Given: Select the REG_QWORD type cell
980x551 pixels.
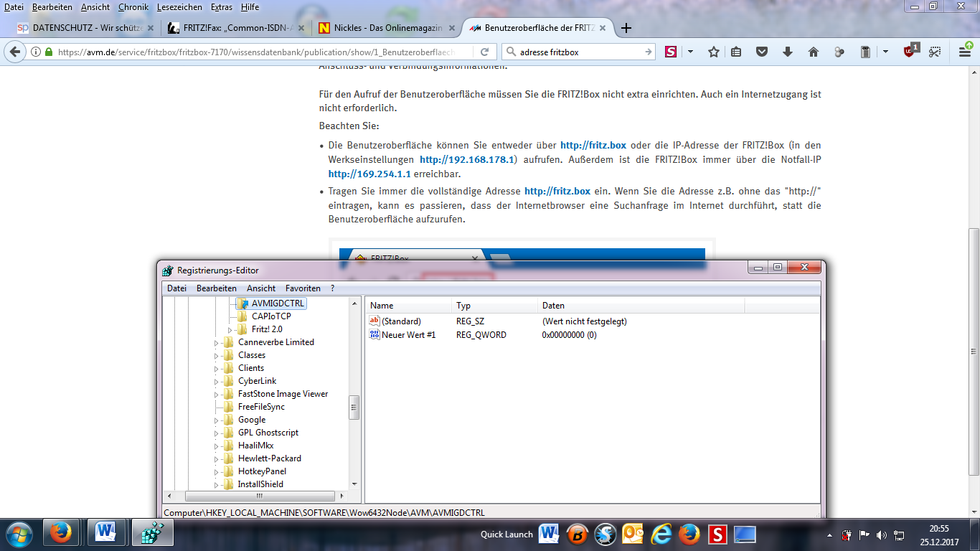Looking at the screenshot, I should tap(481, 334).
